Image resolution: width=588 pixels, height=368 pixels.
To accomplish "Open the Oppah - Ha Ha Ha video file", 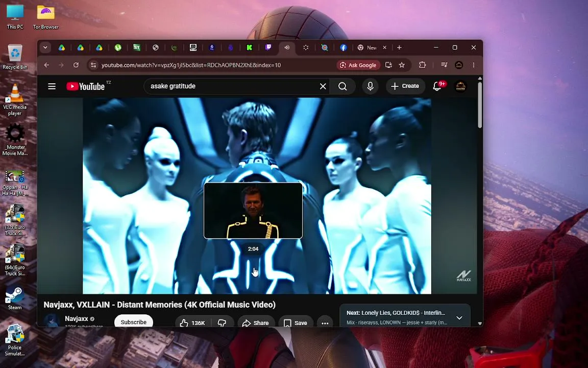I will (15, 183).
